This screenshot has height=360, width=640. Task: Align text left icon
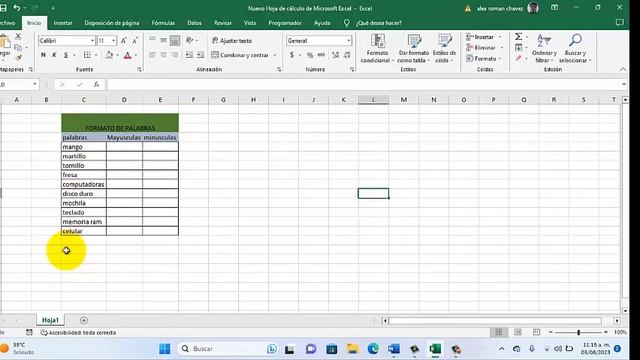tap(152, 55)
